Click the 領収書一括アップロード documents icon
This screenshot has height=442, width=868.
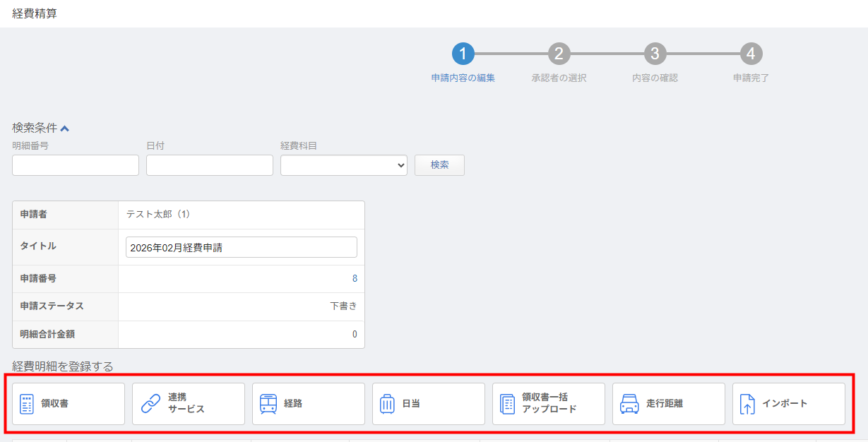coord(507,404)
